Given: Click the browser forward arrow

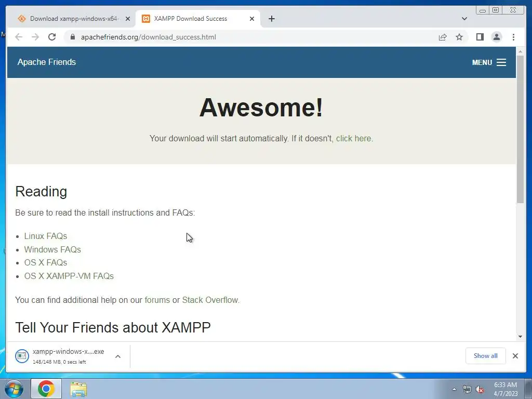Looking at the screenshot, I should pos(35,37).
